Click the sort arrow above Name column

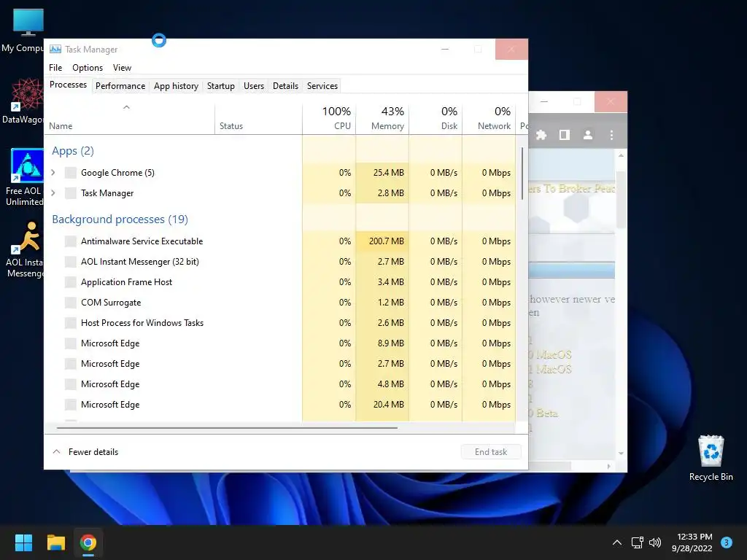pos(126,107)
